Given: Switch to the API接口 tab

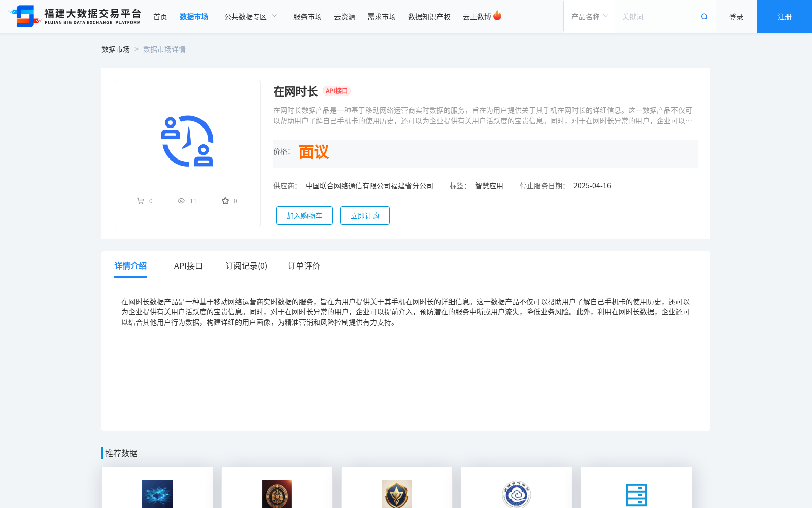Looking at the screenshot, I should 188,266.
